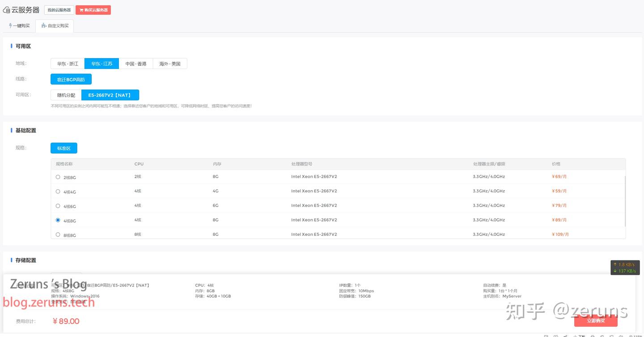Select the 8核8G radio button

point(58,235)
